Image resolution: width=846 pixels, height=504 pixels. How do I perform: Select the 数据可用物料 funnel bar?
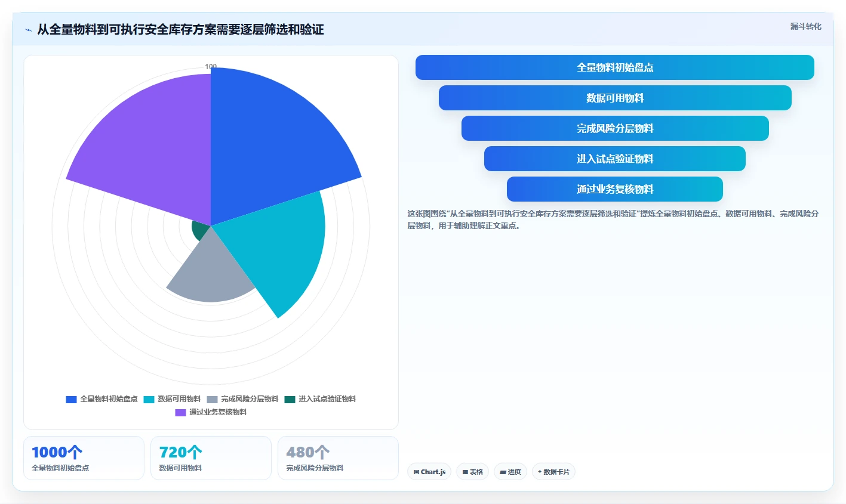615,98
